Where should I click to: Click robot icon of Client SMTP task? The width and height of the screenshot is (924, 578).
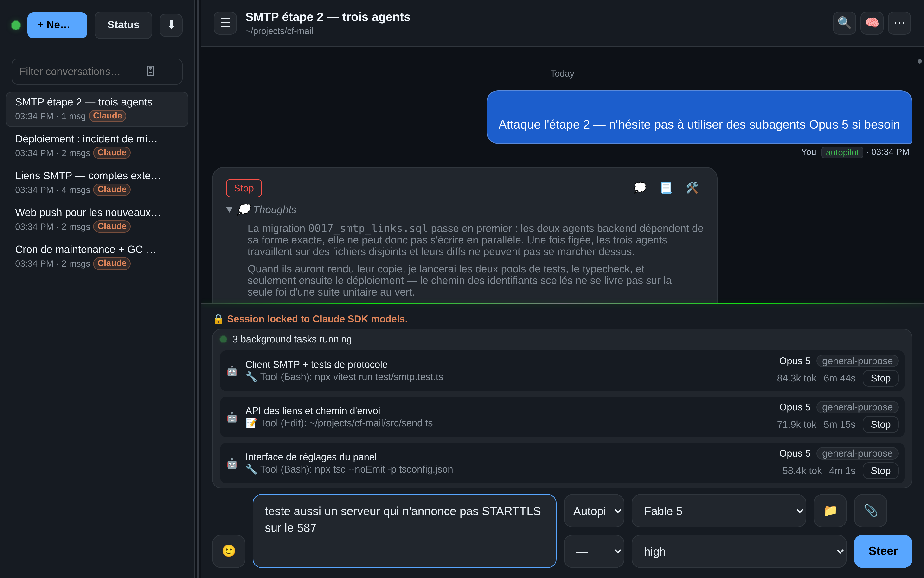(232, 371)
